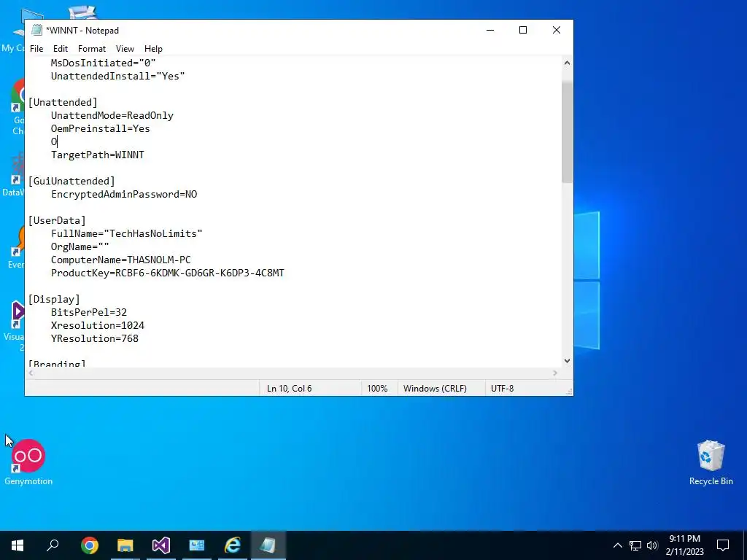Click the YResolution=768 line

[94, 338]
